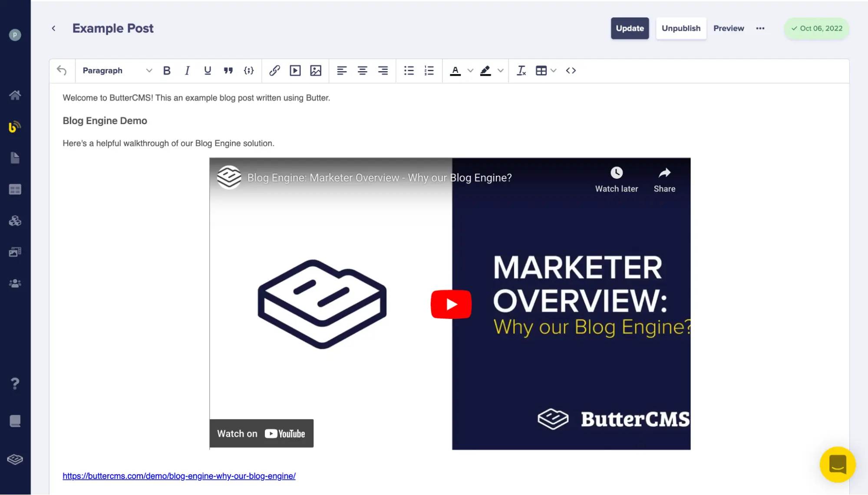Open the text color picker arrow
This screenshot has width=868, height=495.
(470, 70)
